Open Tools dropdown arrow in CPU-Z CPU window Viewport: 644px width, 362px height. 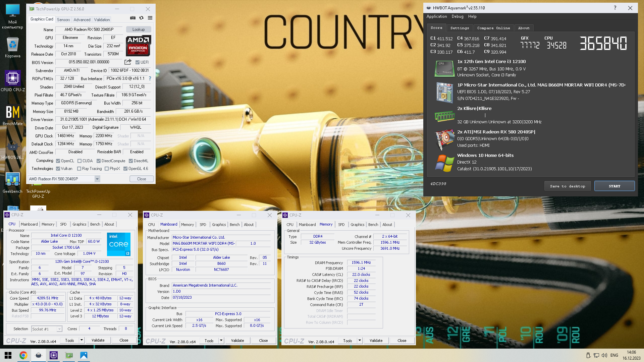[x=82, y=340]
